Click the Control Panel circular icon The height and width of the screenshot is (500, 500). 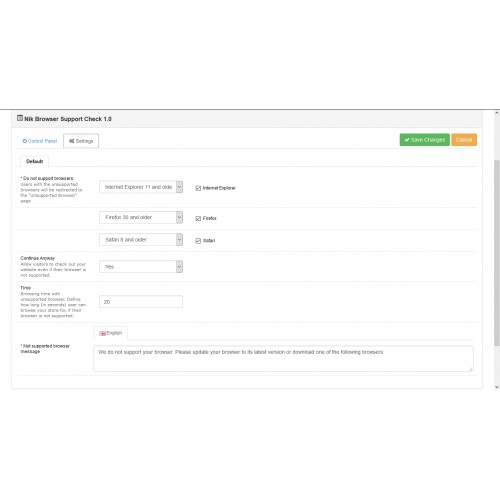[x=25, y=141]
